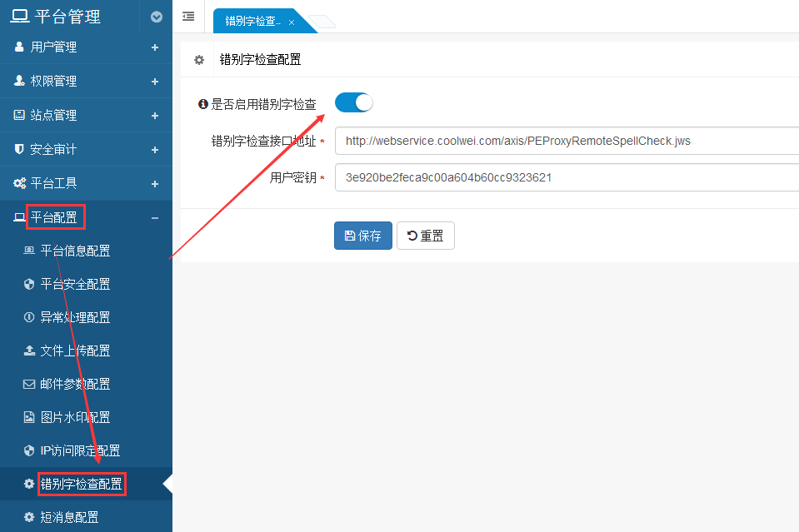Close the 错别字检查 tab

292,22
